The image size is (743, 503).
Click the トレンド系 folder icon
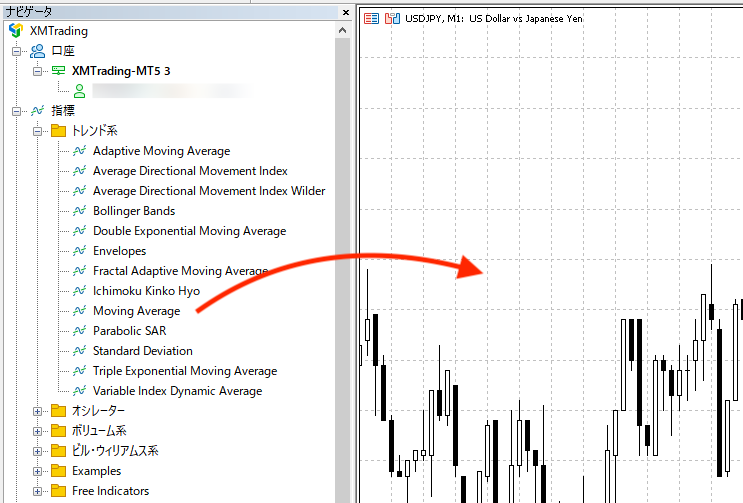58,131
